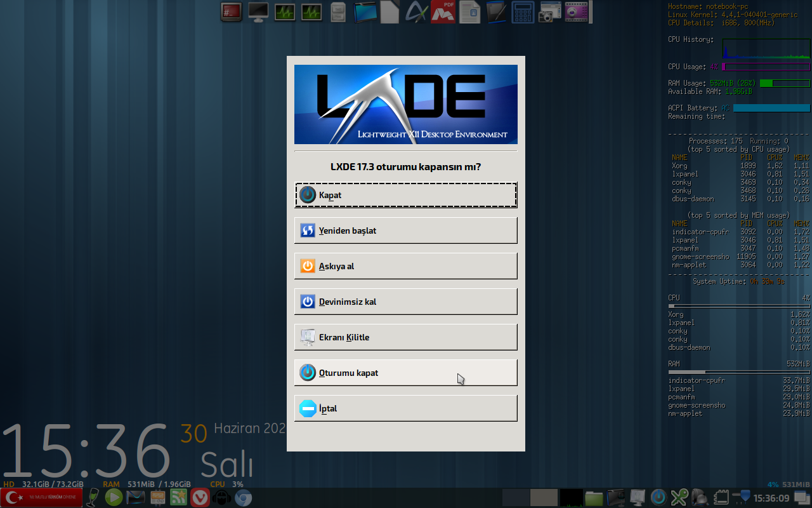Launch the blank document office icon
This screenshot has width=812, height=508.
click(x=390, y=11)
